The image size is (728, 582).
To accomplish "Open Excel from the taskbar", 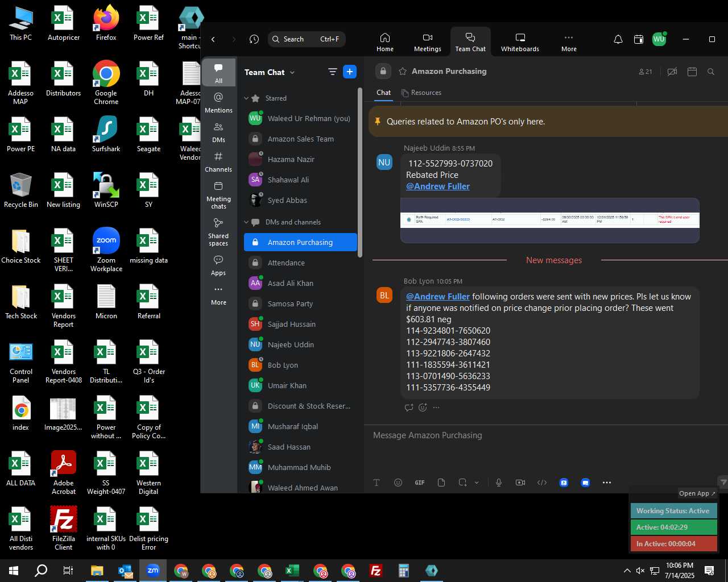I will point(292,571).
